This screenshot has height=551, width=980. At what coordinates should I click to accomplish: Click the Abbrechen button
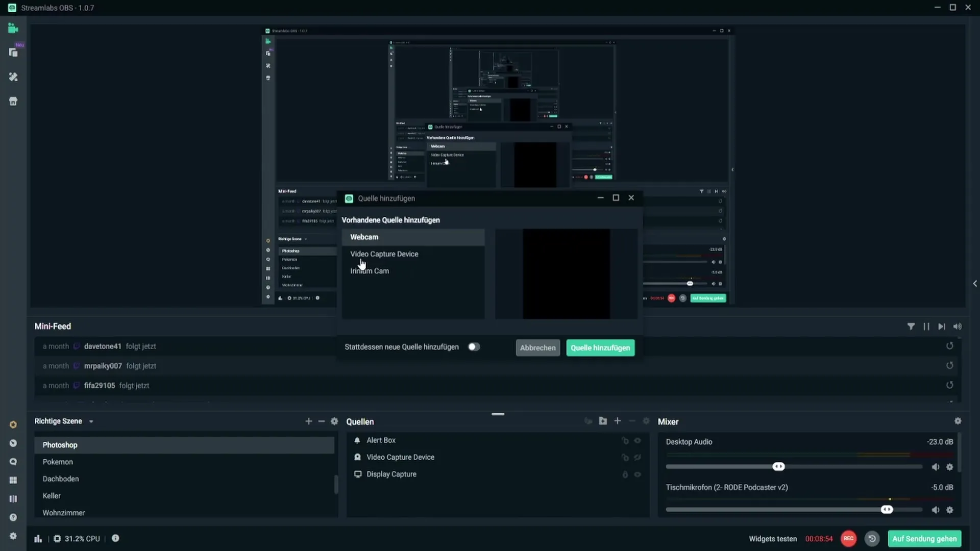[x=537, y=348]
